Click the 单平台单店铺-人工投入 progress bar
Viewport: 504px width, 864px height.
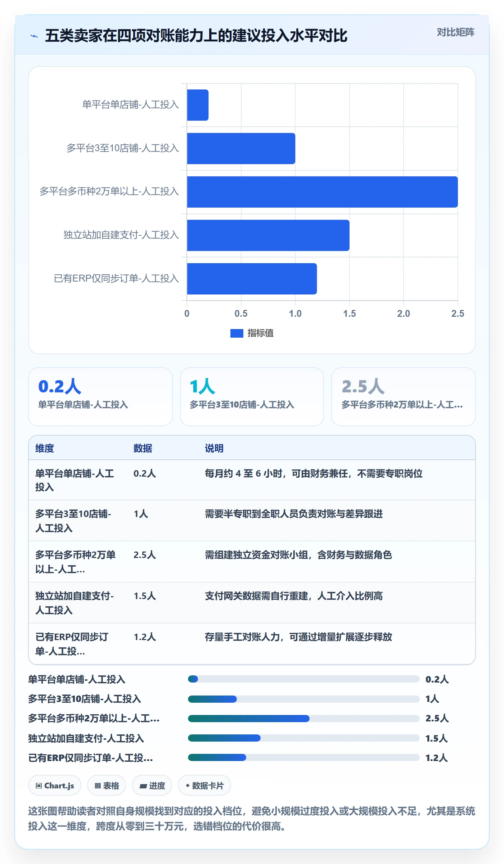click(x=304, y=679)
